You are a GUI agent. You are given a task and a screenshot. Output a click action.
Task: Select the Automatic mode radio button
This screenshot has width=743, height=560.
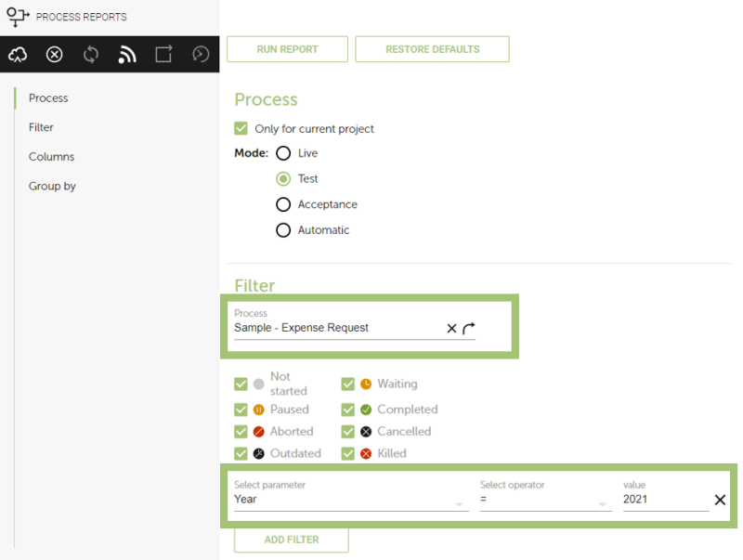(283, 229)
